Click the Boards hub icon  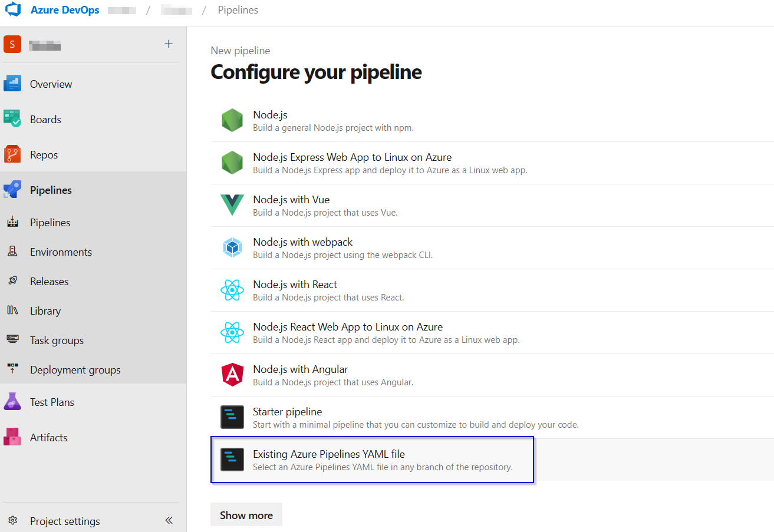click(12, 119)
